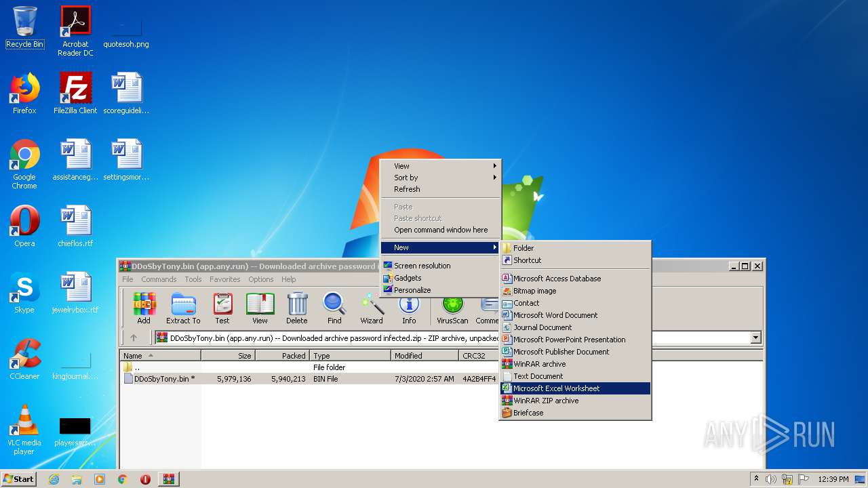The height and width of the screenshot is (488, 868).
Task: Create new Microsoft Excel Worksheet
Action: coord(575,388)
